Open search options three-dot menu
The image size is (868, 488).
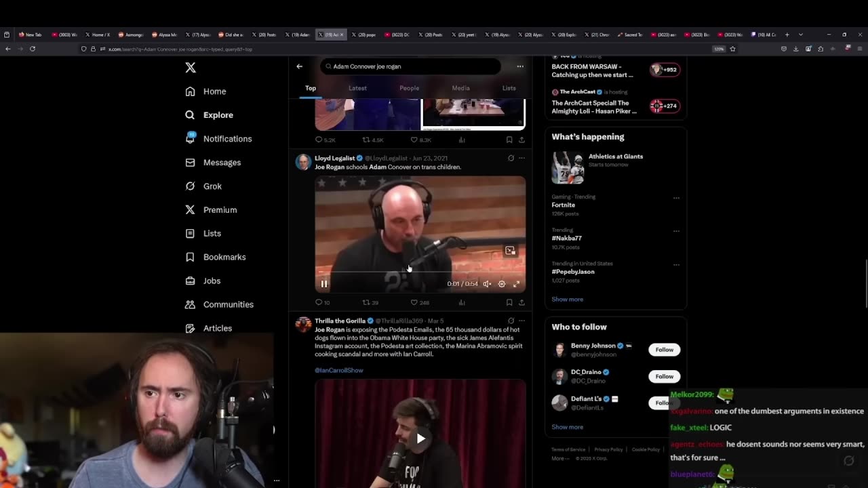520,66
